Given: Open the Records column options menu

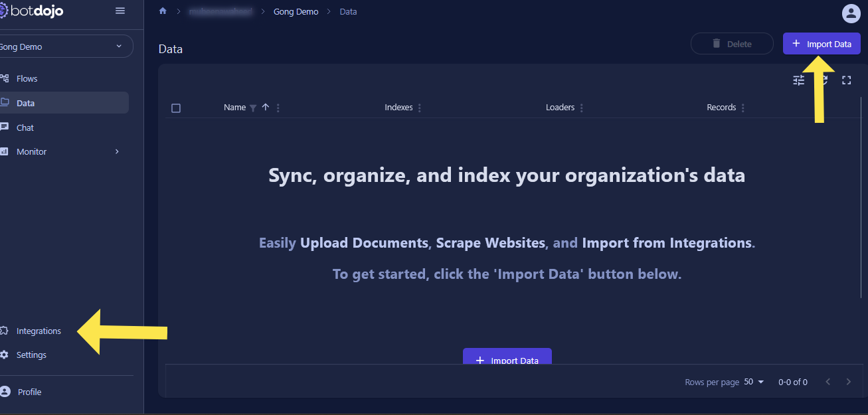Looking at the screenshot, I should pyautogui.click(x=743, y=108).
